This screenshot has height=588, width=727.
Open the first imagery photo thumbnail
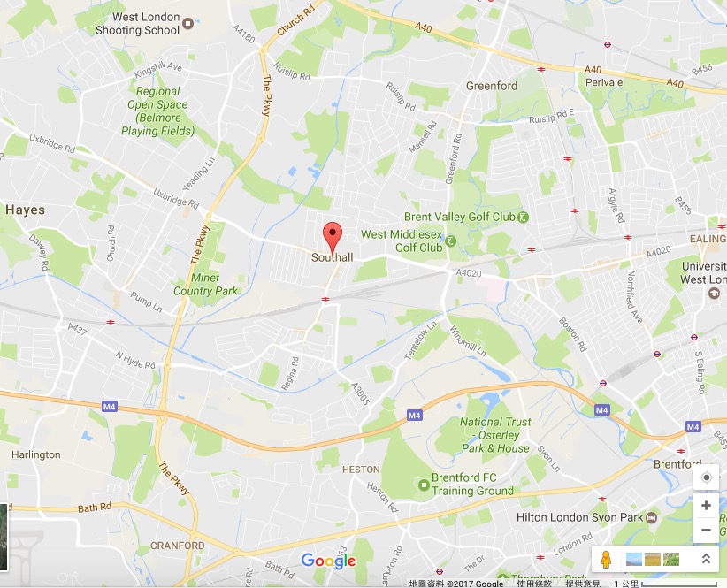click(x=634, y=559)
